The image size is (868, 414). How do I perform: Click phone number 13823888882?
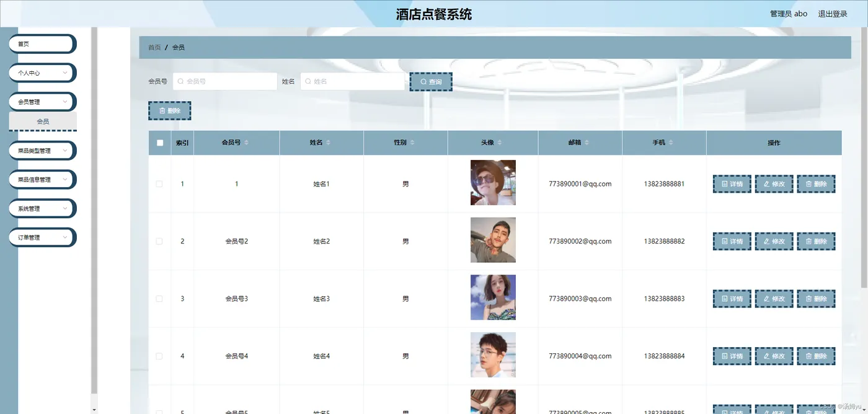point(664,241)
